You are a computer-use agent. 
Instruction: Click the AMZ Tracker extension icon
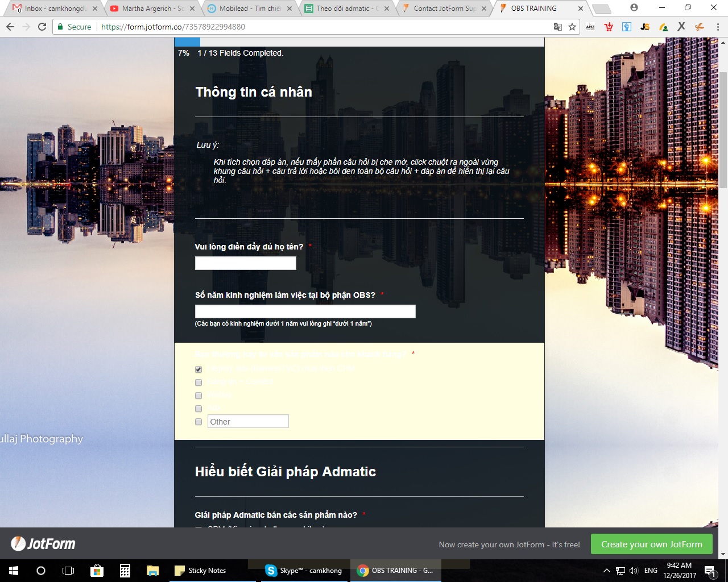[590, 27]
